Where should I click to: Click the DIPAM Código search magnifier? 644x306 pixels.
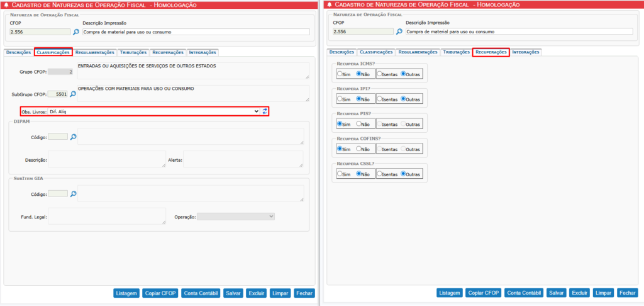pos(73,136)
